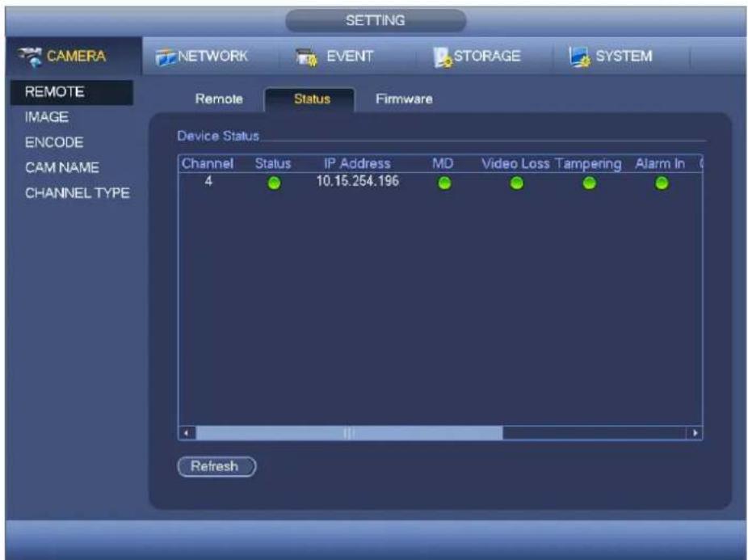Image resolution: width=748 pixels, height=560 pixels.
Task: Click the IP Address column header
Action: pos(357,163)
